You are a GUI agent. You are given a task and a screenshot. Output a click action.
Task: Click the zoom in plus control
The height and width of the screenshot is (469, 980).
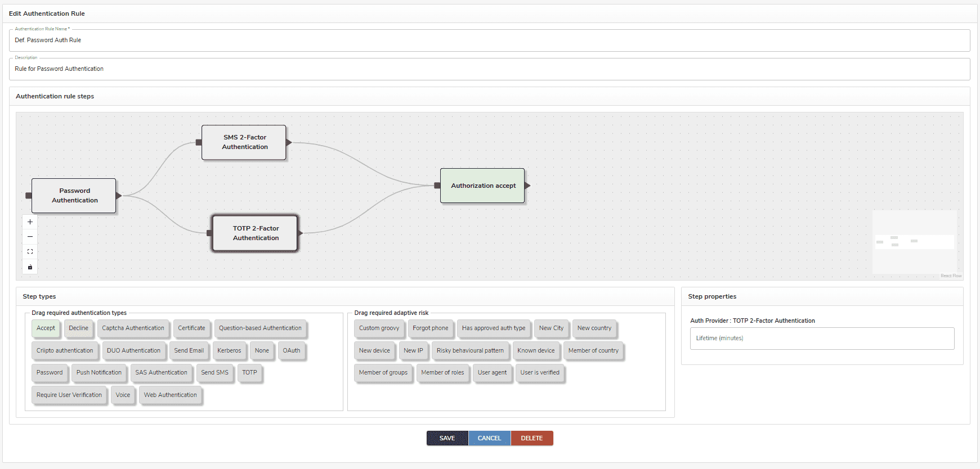(30, 222)
